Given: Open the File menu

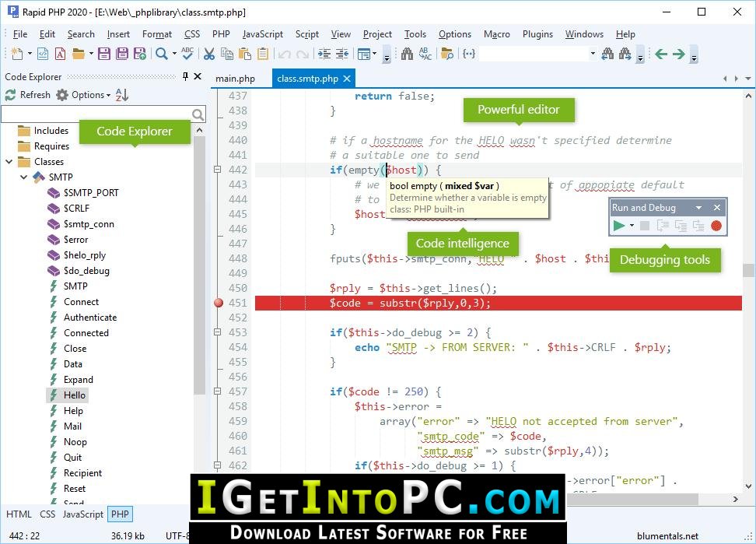Looking at the screenshot, I should tap(20, 33).
